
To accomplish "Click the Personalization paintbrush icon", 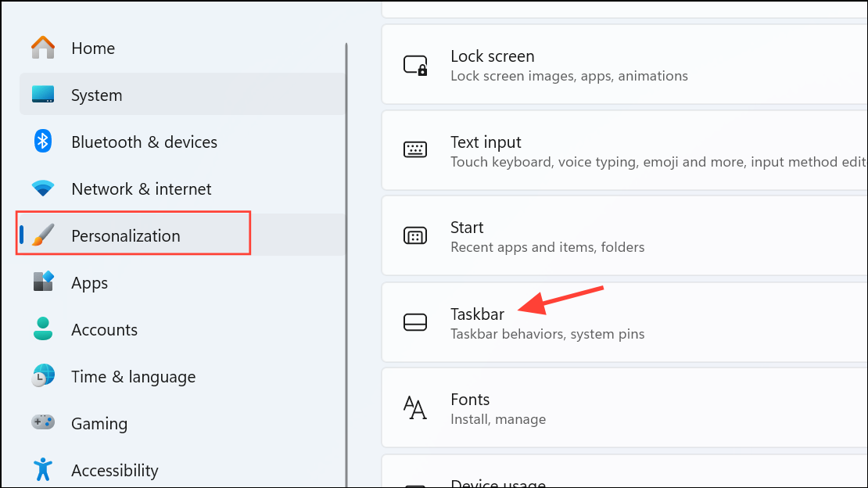I will click(42, 235).
